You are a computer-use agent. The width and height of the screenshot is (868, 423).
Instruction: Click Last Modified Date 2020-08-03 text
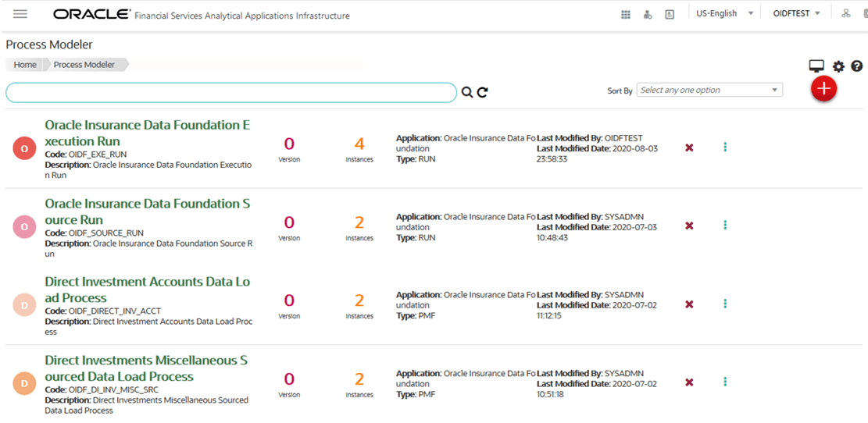click(598, 154)
